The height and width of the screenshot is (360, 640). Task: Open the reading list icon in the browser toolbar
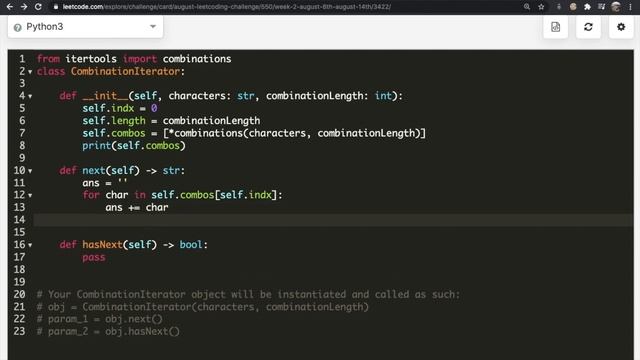pos(601,7)
